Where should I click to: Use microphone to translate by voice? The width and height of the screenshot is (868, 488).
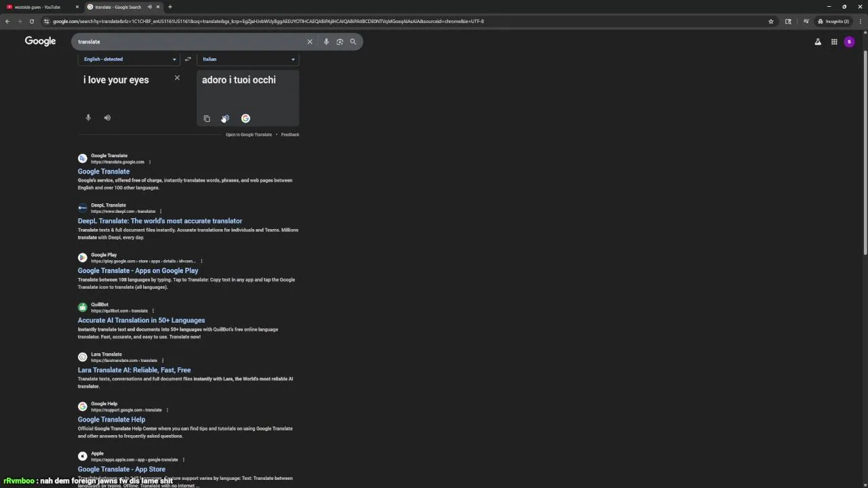pyautogui.click(x=88, y=118)
